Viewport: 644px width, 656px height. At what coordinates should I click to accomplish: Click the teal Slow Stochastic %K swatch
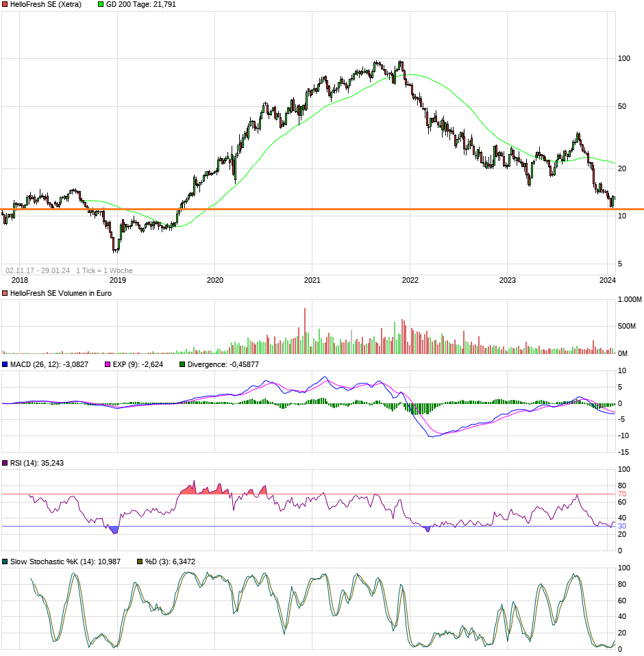[x=5, y=562]
